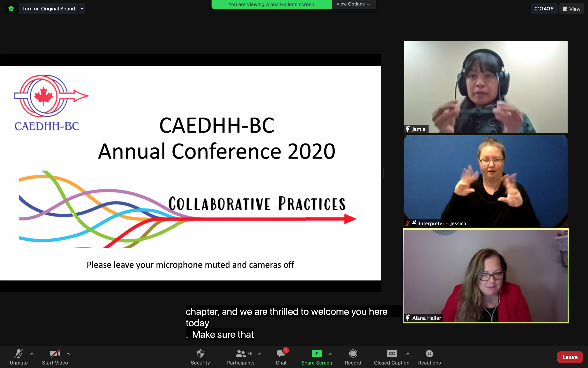The width and height of the screenshot is (588, 368).
Task: Click the Participants count 75
Action: tap(250, 353)
